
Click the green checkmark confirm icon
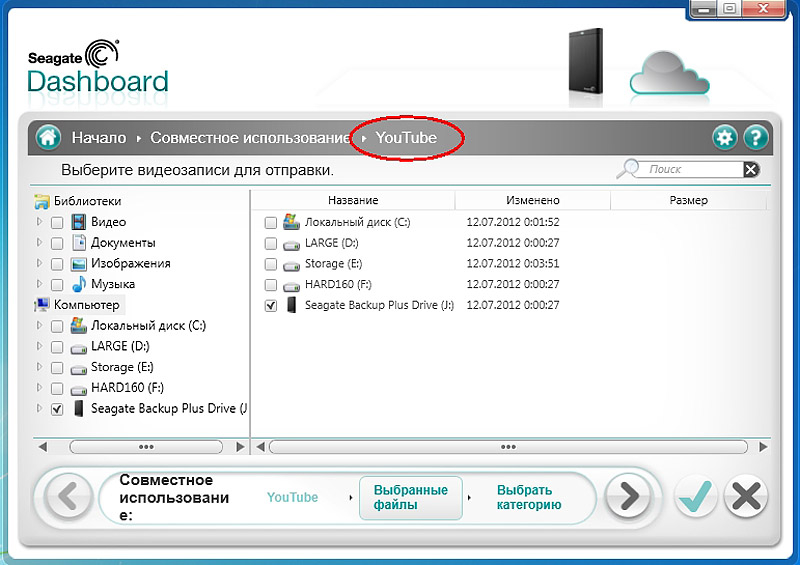696,497
